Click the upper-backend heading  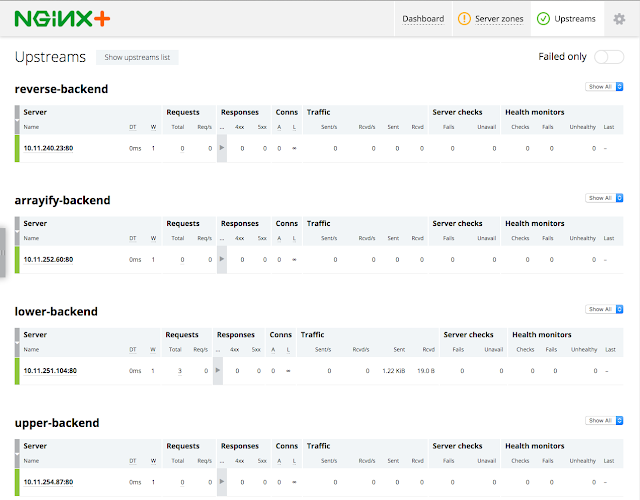coord(57,423)
